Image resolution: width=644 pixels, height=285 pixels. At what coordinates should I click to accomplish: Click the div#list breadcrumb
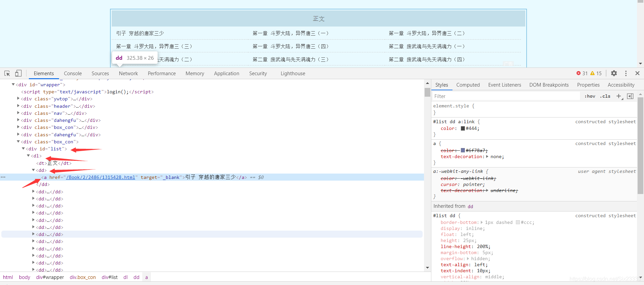pyautogui.click(x=110, y=277)
